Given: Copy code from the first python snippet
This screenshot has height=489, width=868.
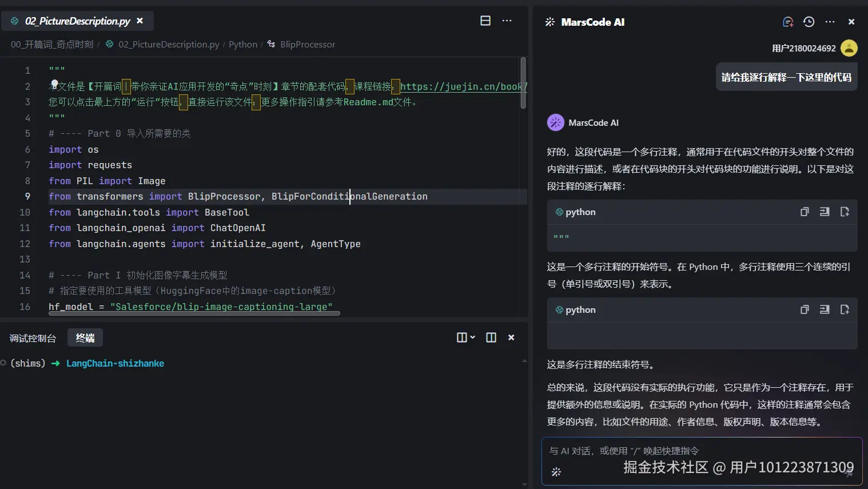Looking at the screenshot, I should (x=805, y=212).
